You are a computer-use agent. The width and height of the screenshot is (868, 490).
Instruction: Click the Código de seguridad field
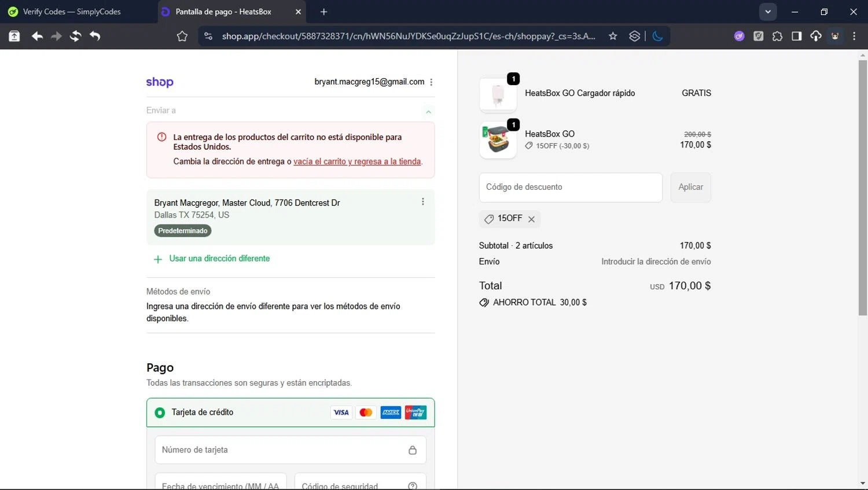tap(361, 482)
